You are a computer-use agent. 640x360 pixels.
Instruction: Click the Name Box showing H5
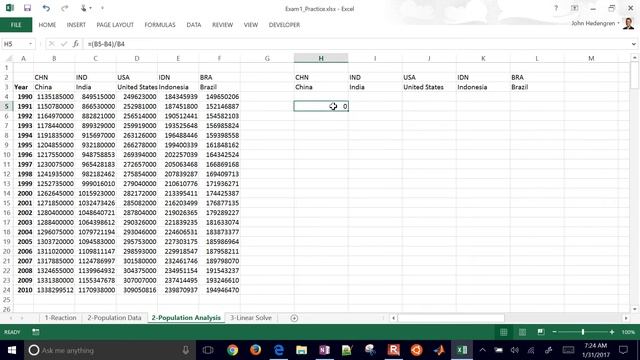click(15, 44)
